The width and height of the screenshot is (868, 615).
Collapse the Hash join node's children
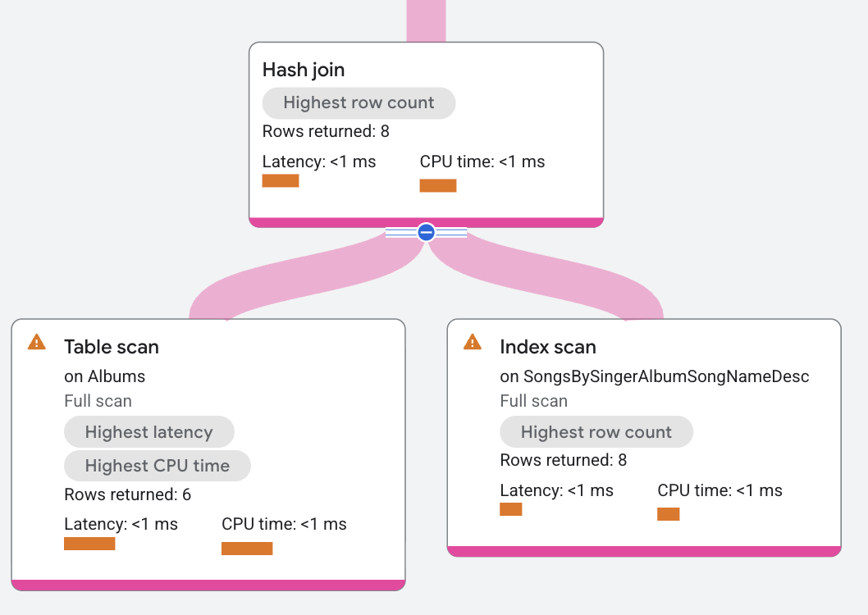(426, 232)
